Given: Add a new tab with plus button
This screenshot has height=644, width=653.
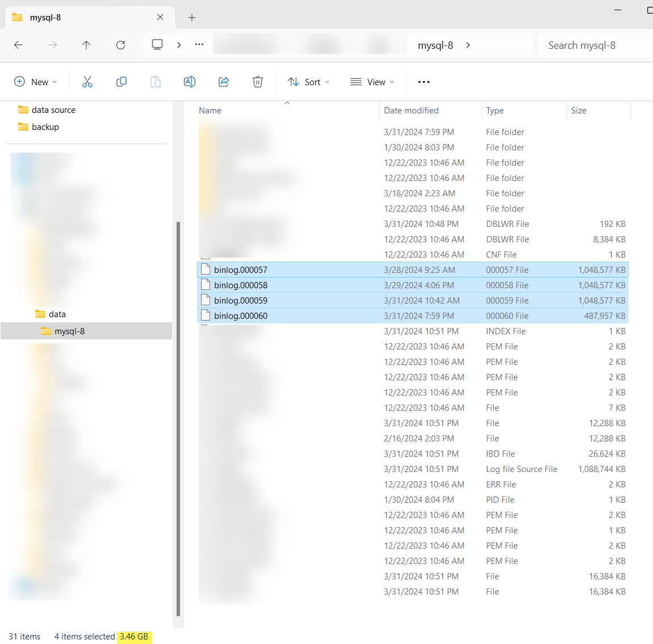Looking at the screenshot, I should (192, 18).
